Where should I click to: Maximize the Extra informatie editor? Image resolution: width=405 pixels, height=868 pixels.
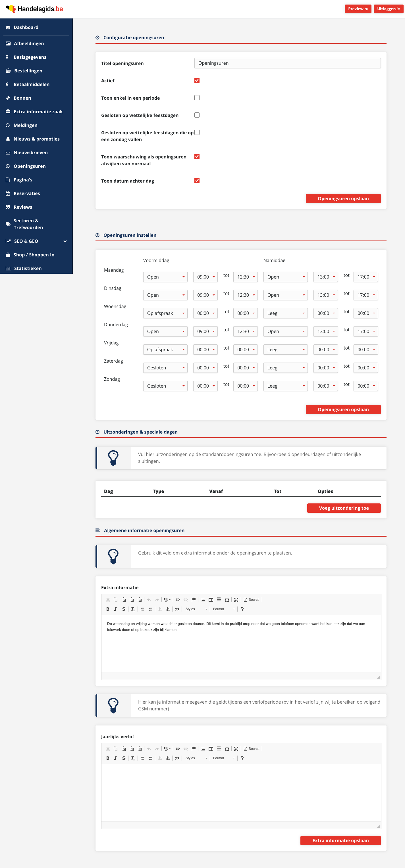236,600
